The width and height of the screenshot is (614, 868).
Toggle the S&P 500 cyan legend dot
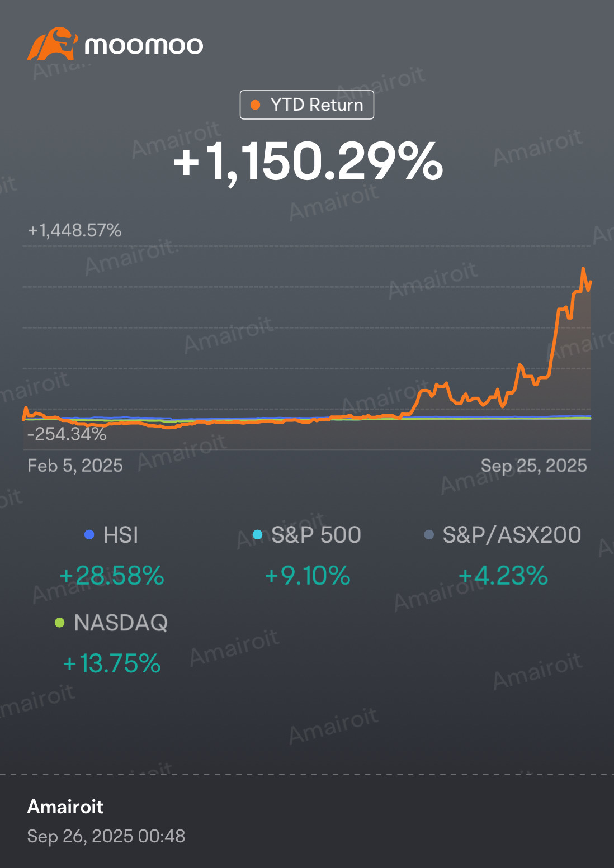tap(257, 535)
